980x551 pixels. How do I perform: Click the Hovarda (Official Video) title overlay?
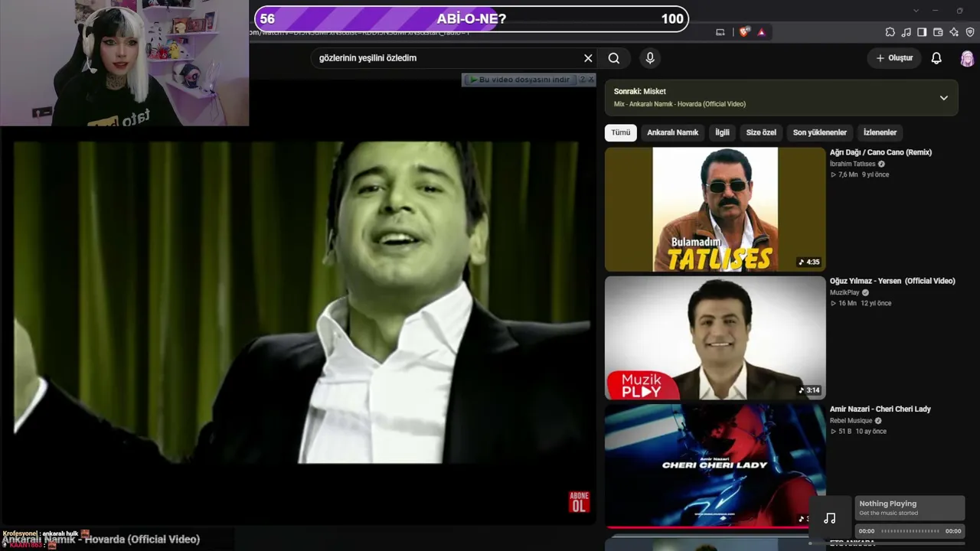tap(100, 540)
